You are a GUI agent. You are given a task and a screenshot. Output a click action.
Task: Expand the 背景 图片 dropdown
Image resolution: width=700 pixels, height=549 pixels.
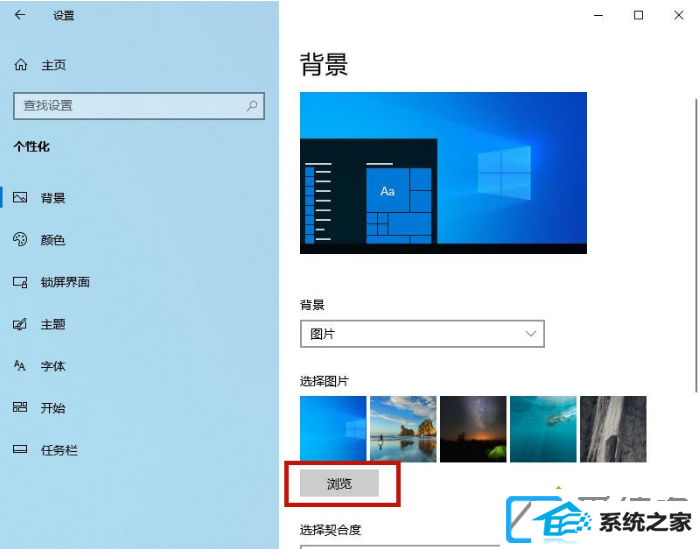tap(422, 334)
